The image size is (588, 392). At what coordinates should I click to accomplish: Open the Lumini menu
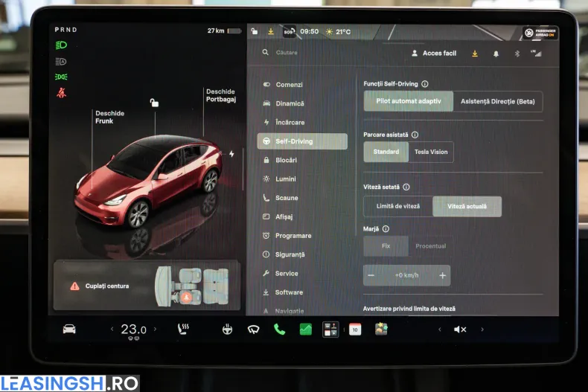(x=302, y=179)
